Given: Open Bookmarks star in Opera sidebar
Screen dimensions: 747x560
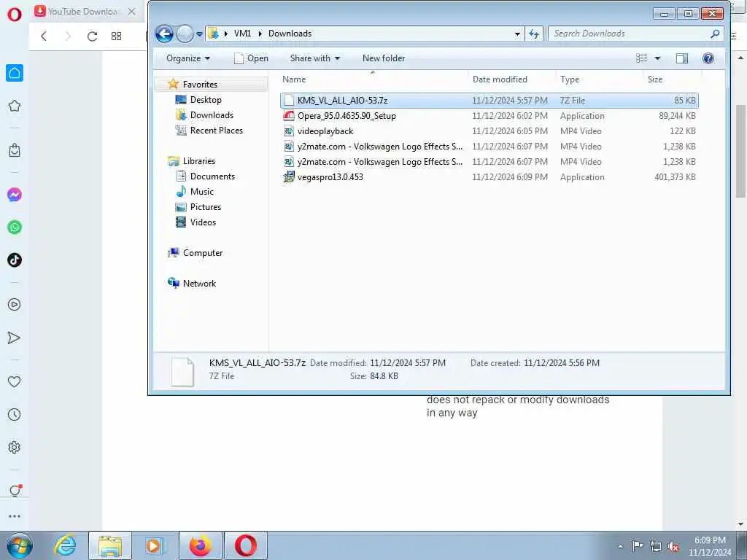Looking at the screenshot, I should coord(15,106).
